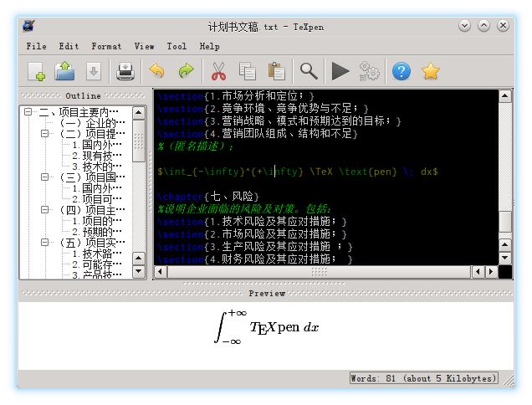Image resolution: width=532 pixels, height=405 pixels.
Task: Click the line \section{4.财务风险及其应对措施；}
Action: click(x=254, y=259)
